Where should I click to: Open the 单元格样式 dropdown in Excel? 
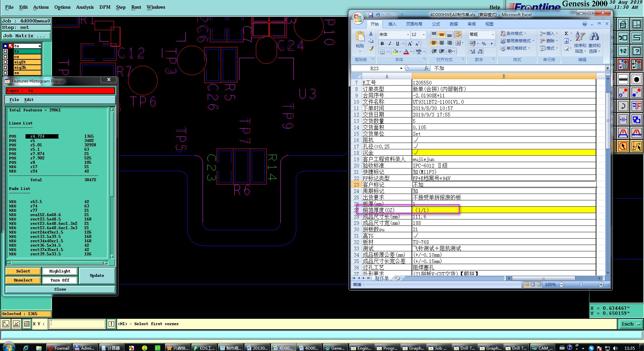point(516,48)
